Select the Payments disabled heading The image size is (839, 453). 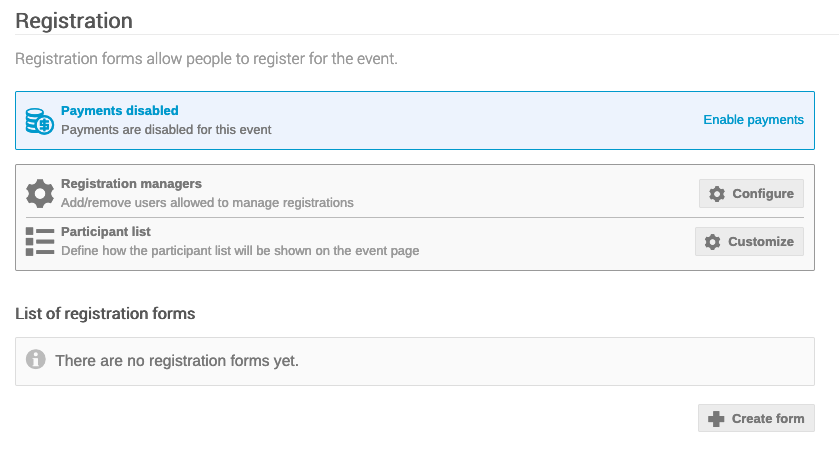(x=120, y=111)
